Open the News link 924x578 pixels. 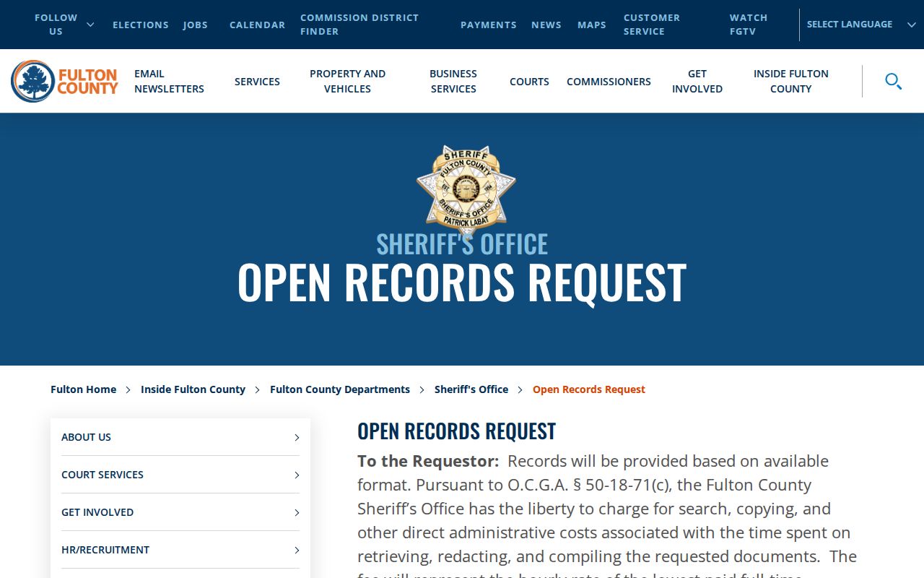(x=546, y=25)
